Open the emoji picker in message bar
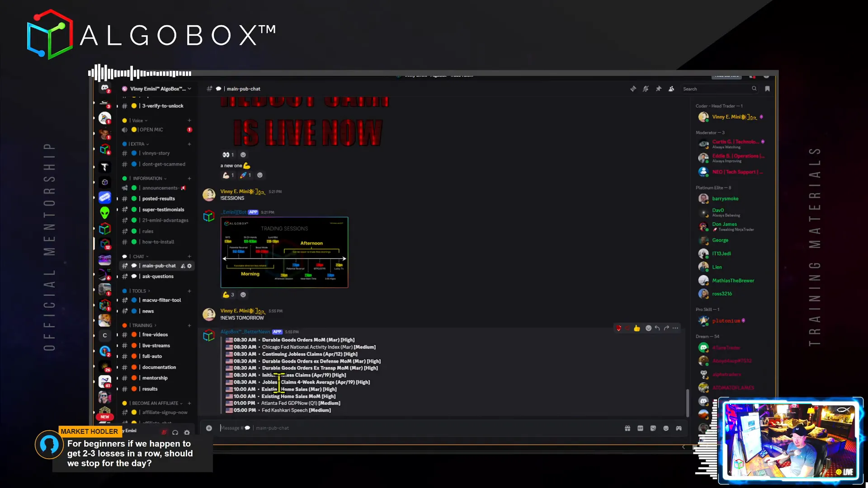 (666, 428)
